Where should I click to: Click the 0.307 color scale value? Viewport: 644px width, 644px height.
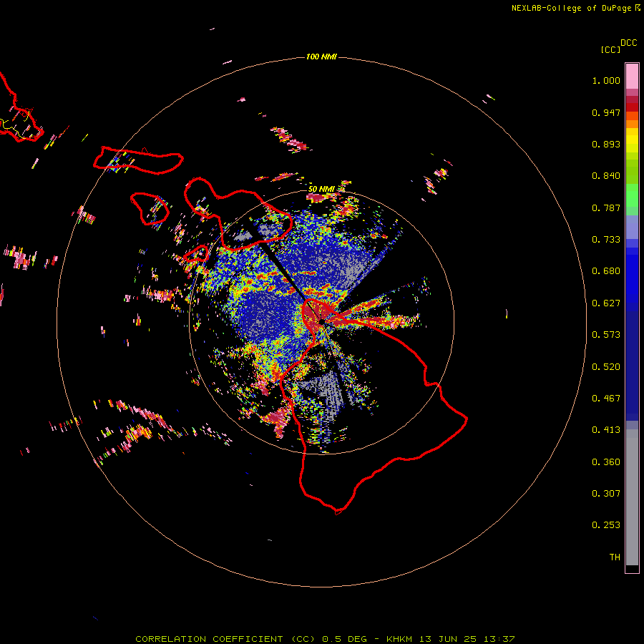point(606,494)
